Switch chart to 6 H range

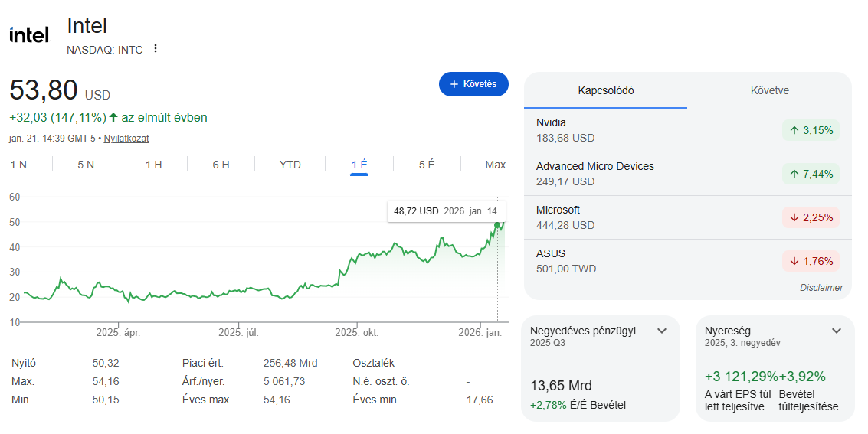221,165
